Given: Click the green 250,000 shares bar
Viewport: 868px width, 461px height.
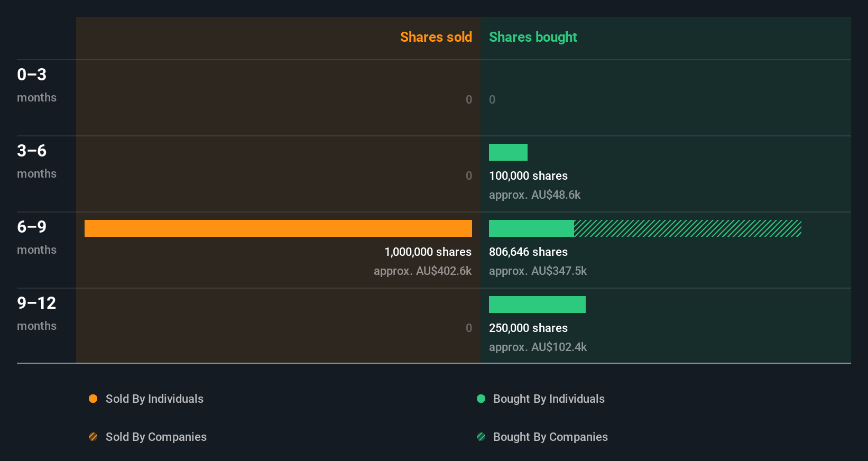Looking at the screenshot, I should 537,305.
